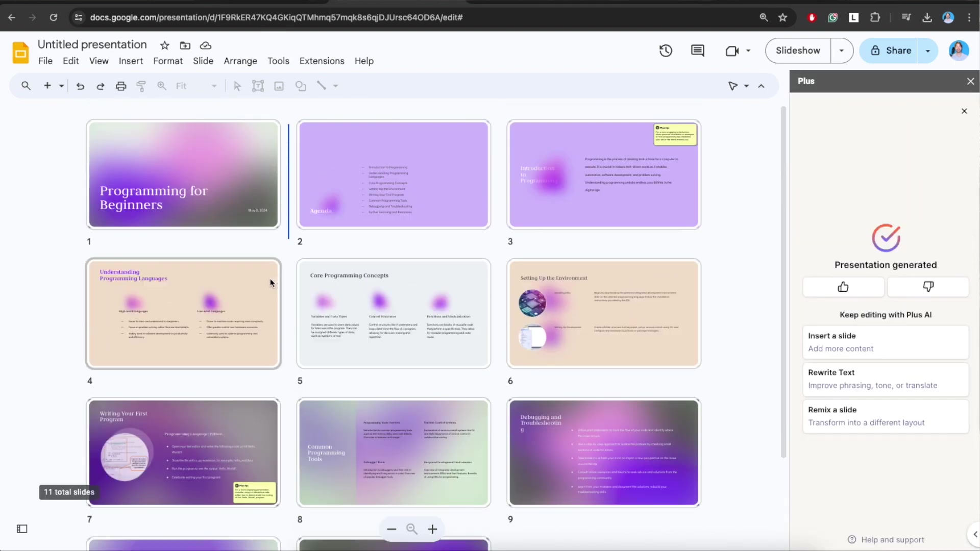
Task: Reload the browser page
Action: click(x=54, y=17)
